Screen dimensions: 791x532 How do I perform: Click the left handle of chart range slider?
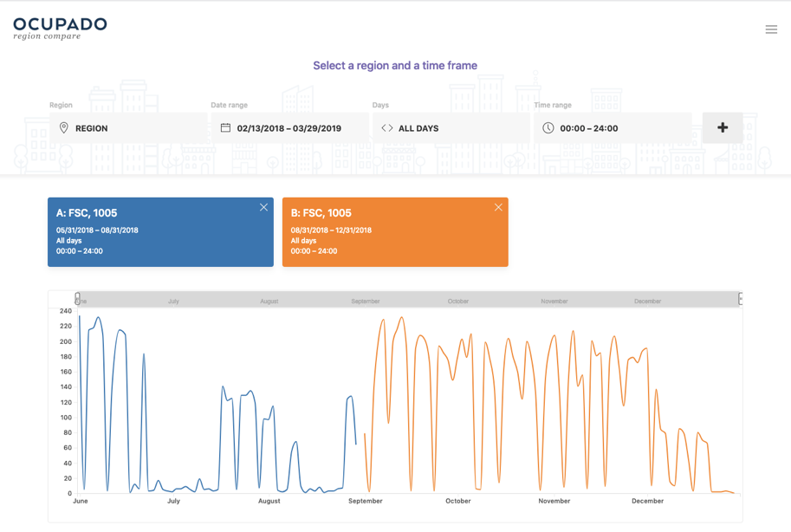(x=78, y=299)
